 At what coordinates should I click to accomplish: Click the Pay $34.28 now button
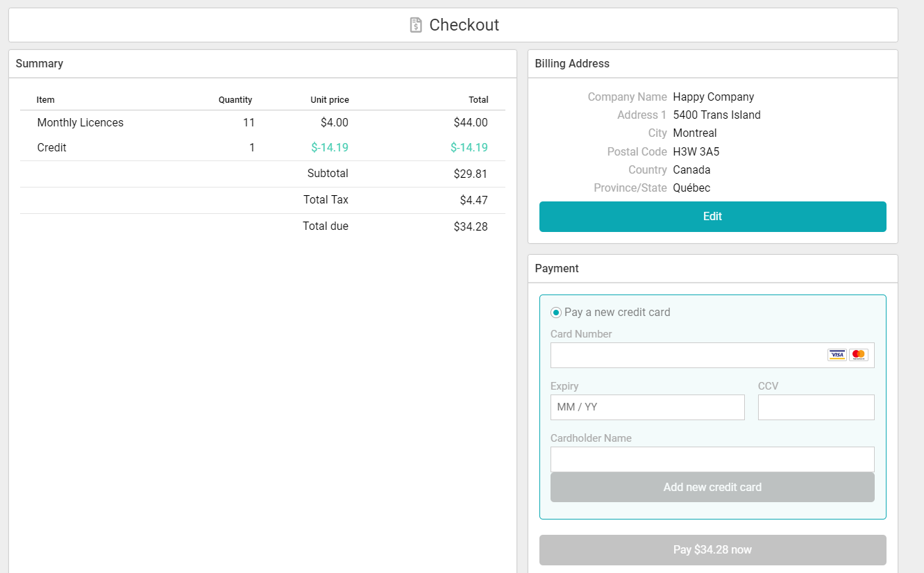(712, 549)
